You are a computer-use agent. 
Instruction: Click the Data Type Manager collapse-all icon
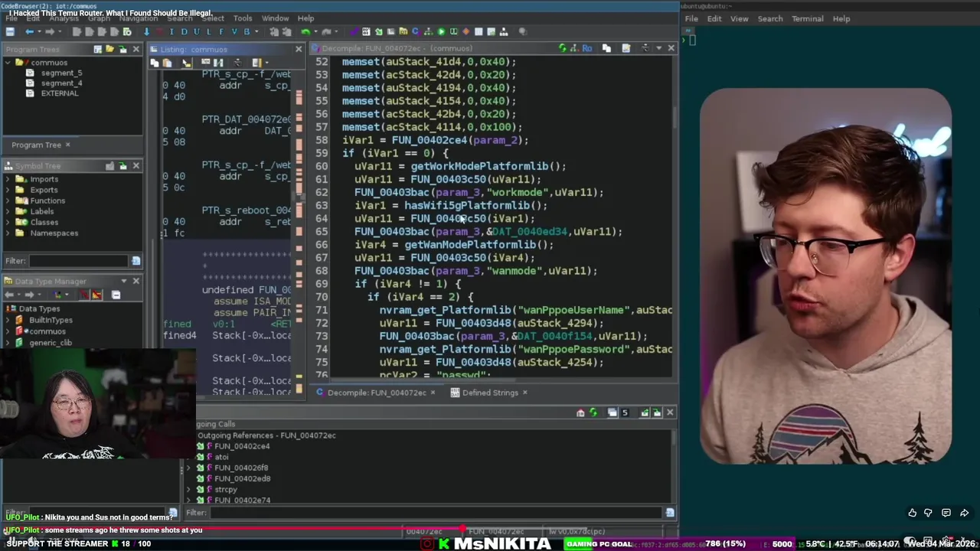click(116, 295)
